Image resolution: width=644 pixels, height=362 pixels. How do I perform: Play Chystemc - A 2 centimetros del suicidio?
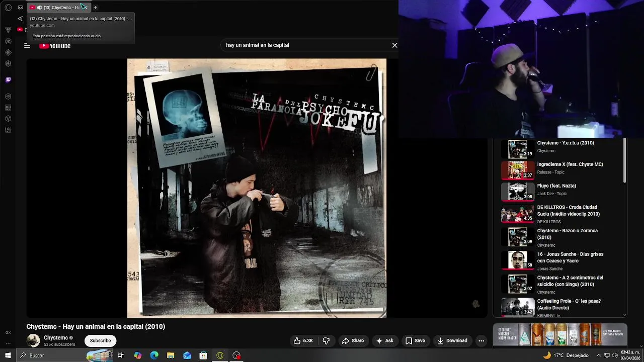point(570,281)
